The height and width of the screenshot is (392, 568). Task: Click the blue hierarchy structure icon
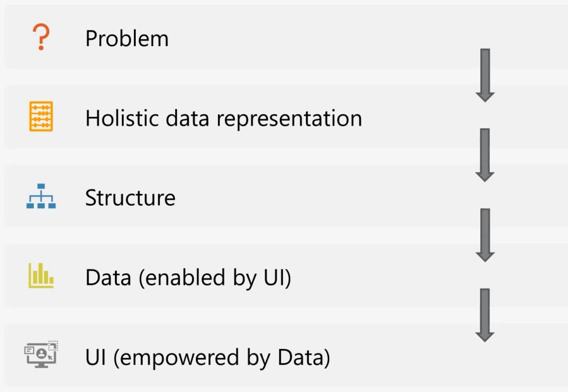pos(41,196)
